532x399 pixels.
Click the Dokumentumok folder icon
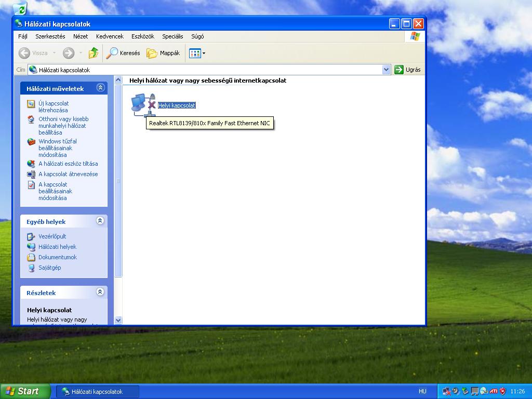(31, 257)
